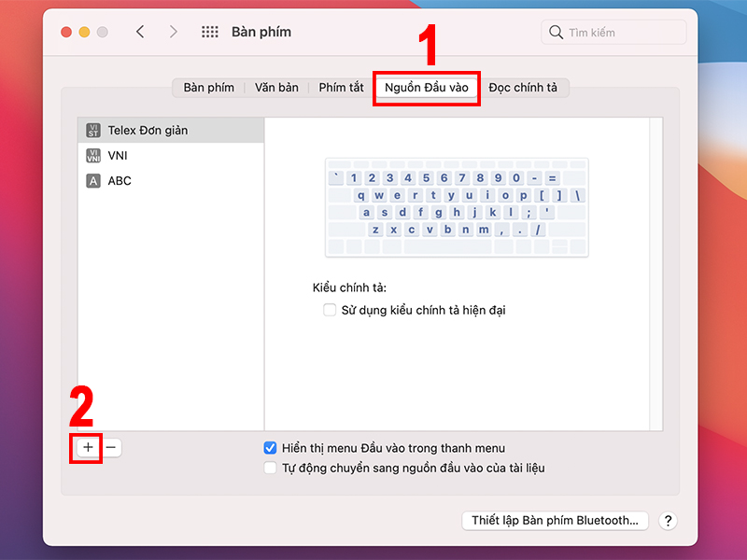Focus the Tìm kiếm search field
The height and width of the screenshot is (560, 747).
[x=613, y=32]
